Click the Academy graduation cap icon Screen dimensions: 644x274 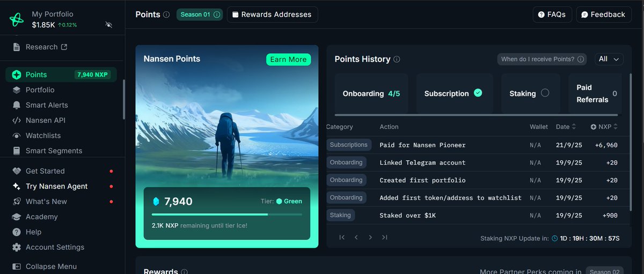(17, 217)
